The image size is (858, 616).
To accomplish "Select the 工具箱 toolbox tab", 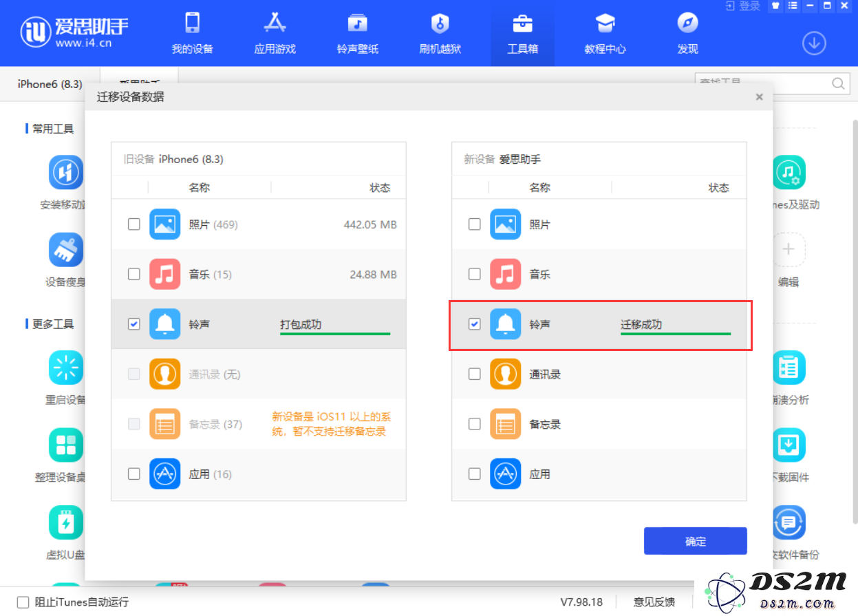I will coord(522,32).
